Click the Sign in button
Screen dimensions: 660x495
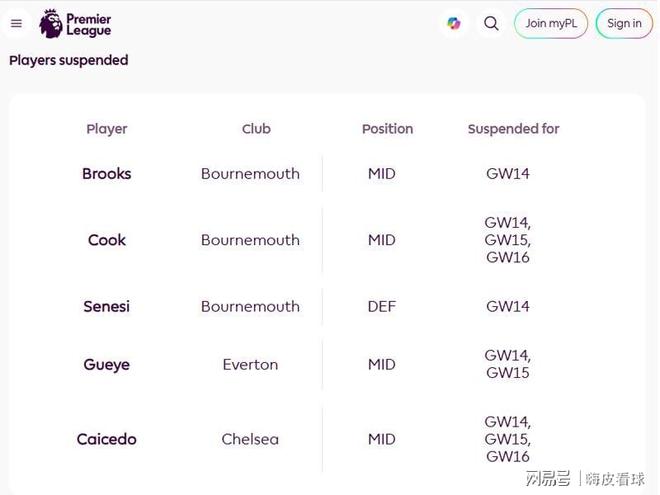624,23
